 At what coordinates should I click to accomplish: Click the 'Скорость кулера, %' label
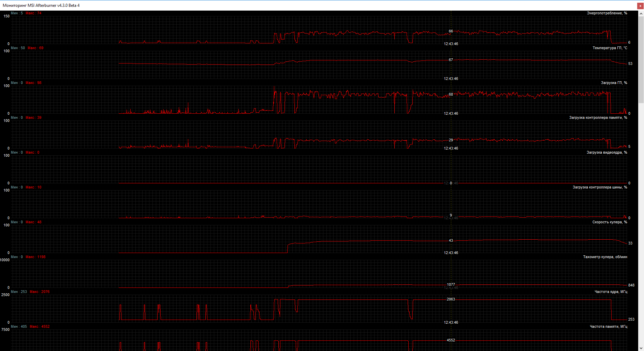[610, 222]
